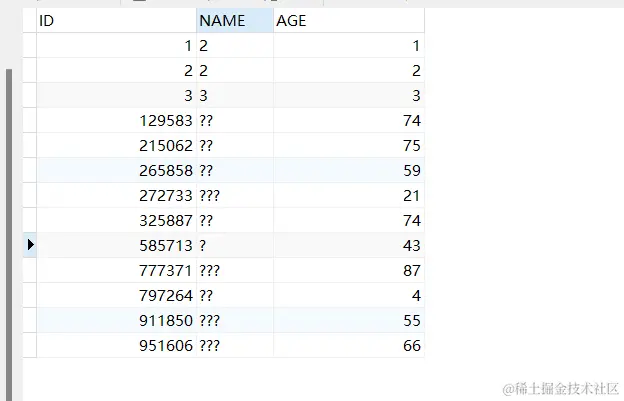Click NAME cell in row 585713
This screenshot has width=624, height=401.
pyautogui.click(x=235, y=245)
